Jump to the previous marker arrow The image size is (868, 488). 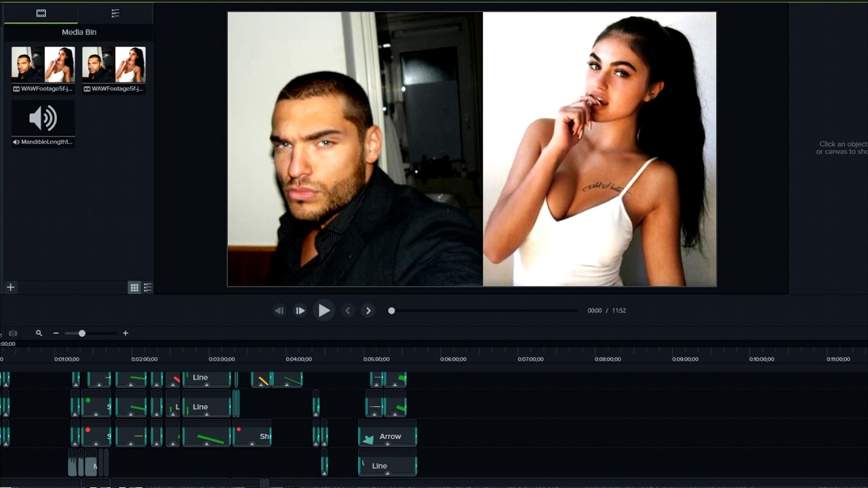click(348, 310)
